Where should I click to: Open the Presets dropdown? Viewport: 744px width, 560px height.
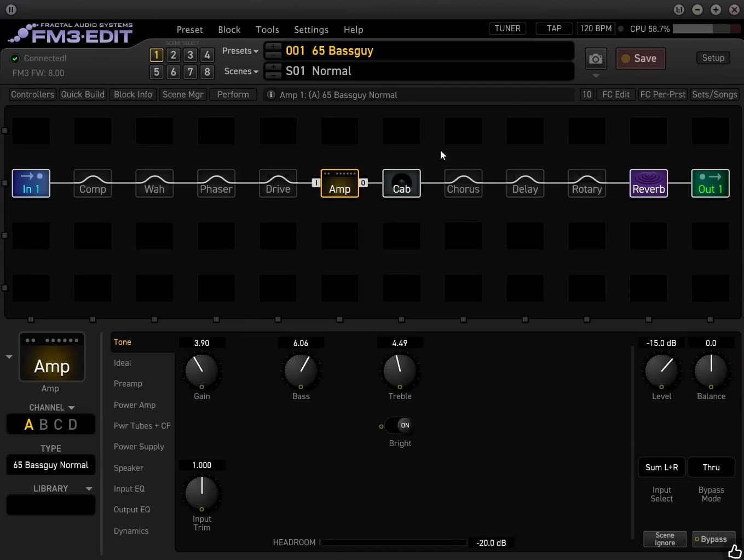(x=240, y=51)
